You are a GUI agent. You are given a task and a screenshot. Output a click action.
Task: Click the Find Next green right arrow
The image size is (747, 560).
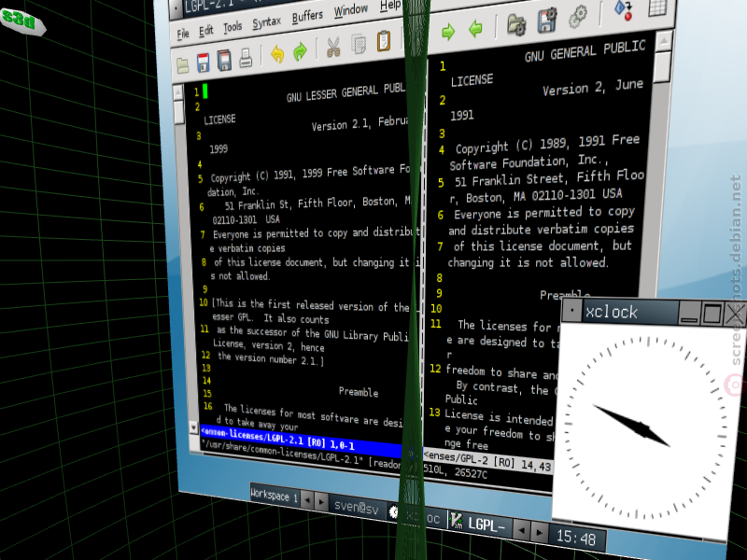tap(448, 32)
